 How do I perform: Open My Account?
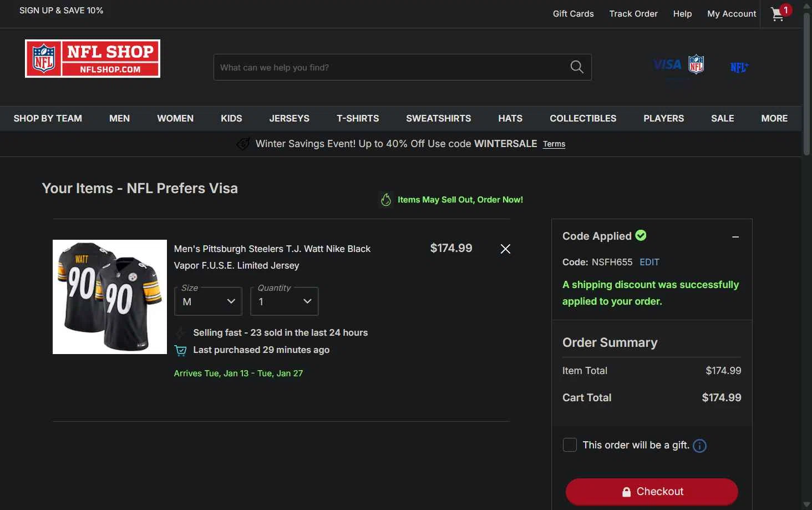[732, 14]
